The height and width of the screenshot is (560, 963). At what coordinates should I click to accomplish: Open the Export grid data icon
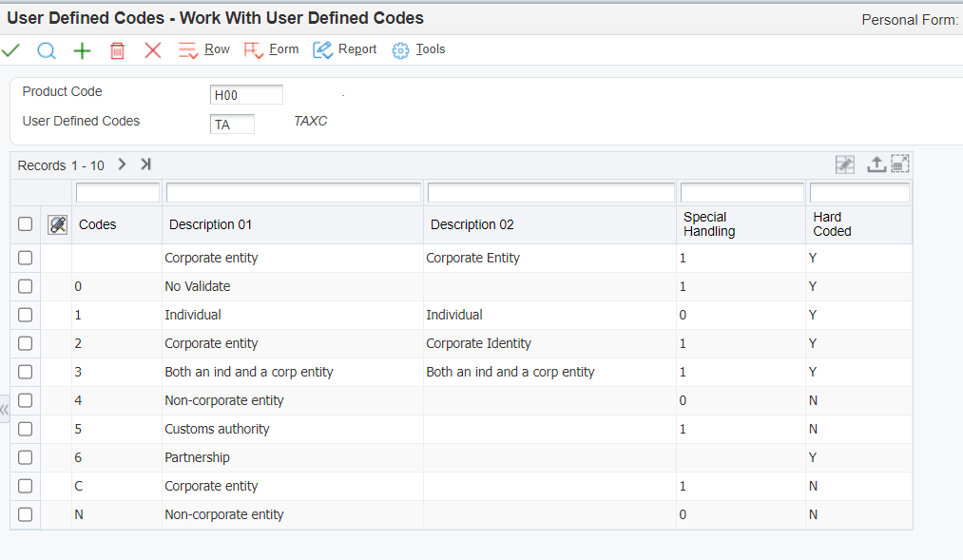(876, 164)
